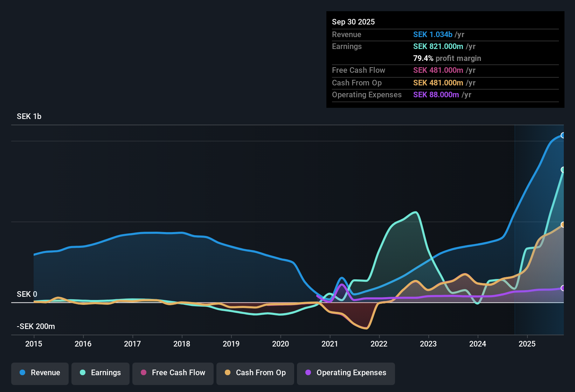Click the SEK 821.000m earnings value
Viewport: 575px width, 392px height.
438,47
